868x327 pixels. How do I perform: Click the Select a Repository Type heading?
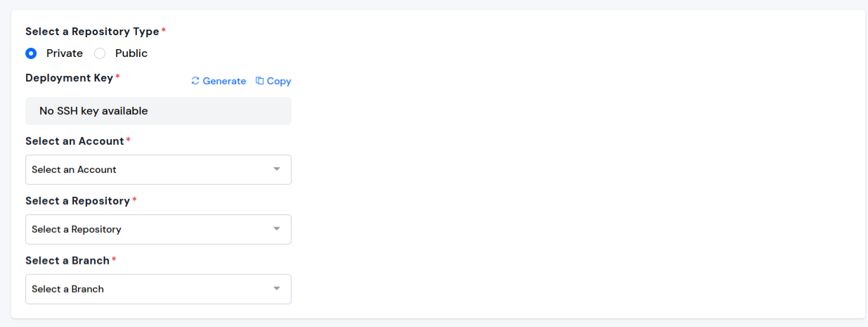click(93, 32)
